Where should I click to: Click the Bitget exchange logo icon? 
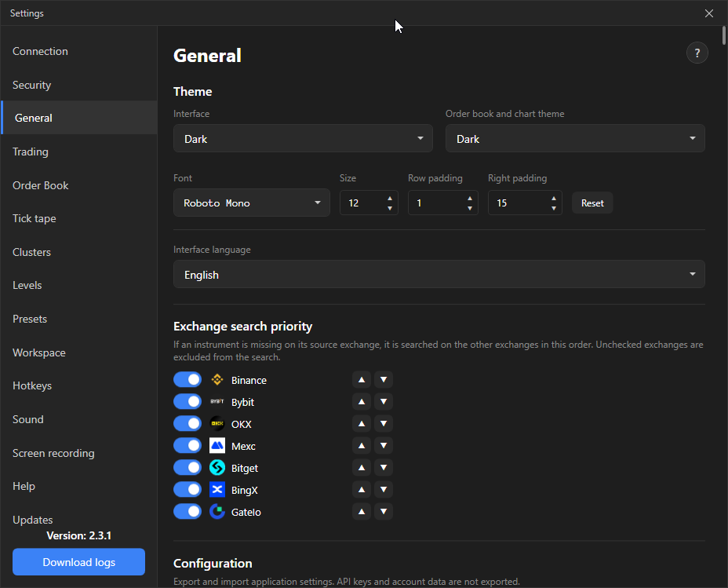[217, 468]
